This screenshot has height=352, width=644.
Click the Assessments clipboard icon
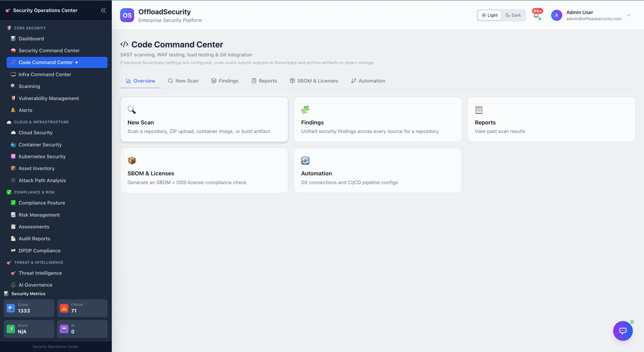click(13, 227)
